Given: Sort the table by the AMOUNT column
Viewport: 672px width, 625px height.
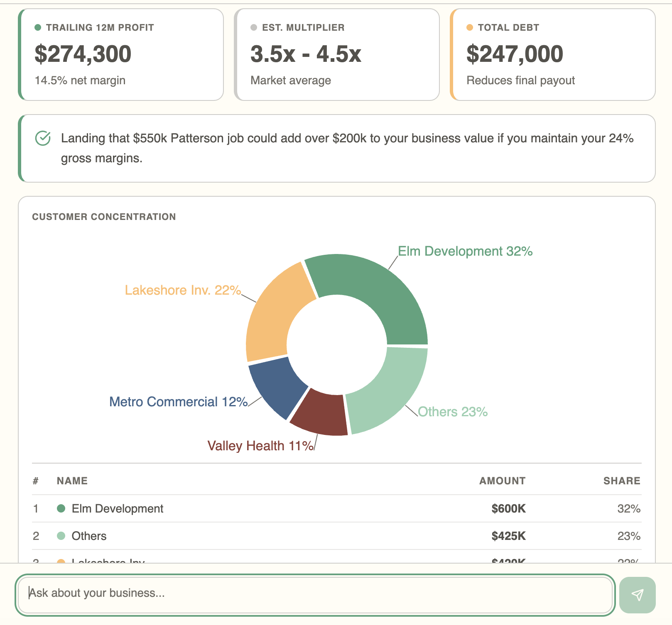Looking at the screenshot, I should point(502,481).
